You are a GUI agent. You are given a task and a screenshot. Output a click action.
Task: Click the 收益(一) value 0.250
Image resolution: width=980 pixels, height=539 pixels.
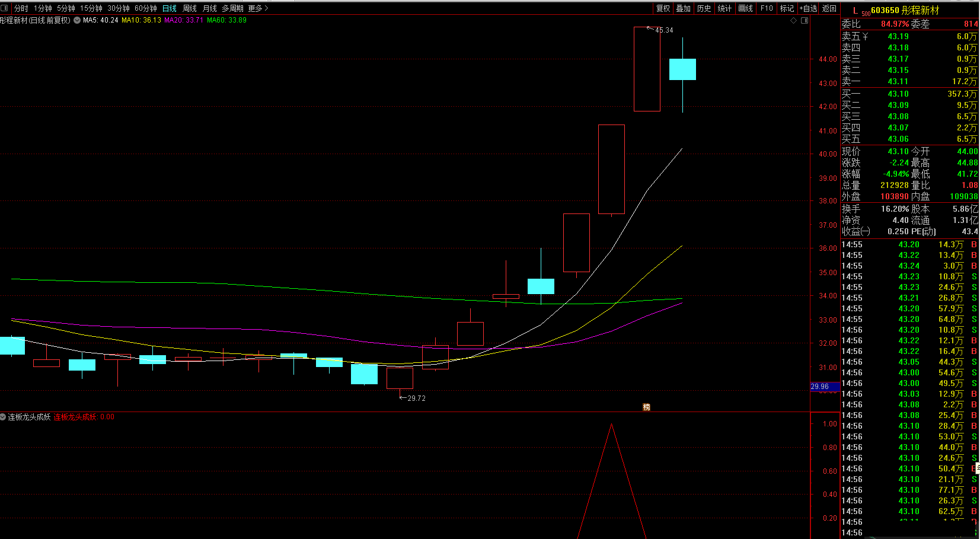898,231
